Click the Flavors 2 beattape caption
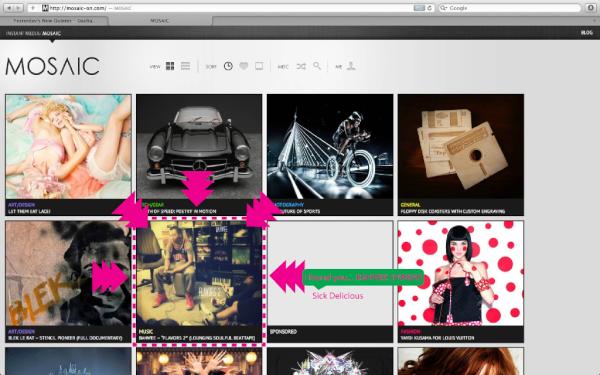Image resolution: width=600 pixels, height=375 pixels. point(197,338)
